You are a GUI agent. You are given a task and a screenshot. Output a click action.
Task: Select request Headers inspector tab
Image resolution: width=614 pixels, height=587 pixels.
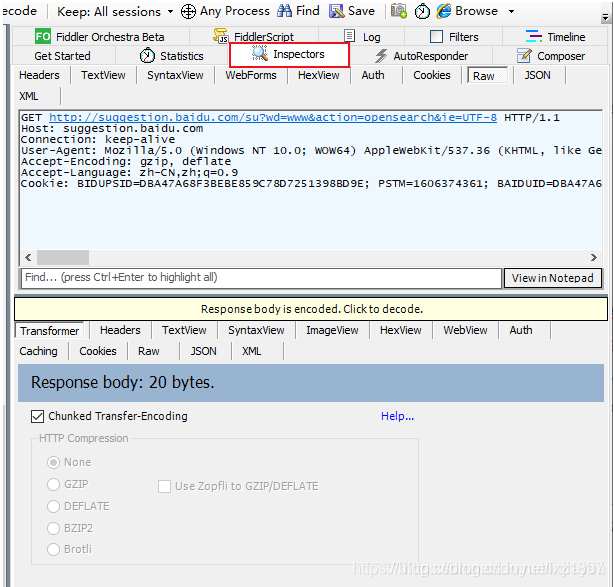pyautogui.click(x=39, y=75)
